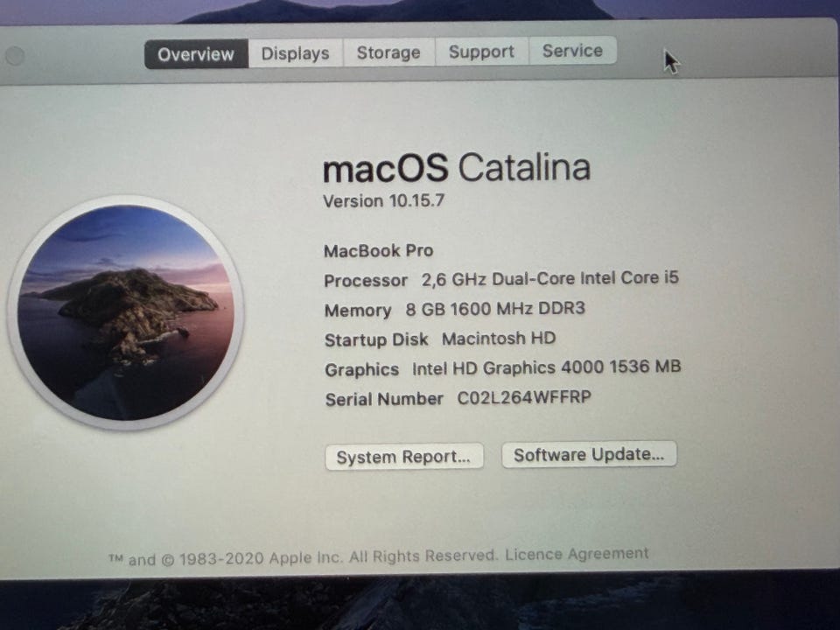Open the Service tab
This screenshot has width=840, height=630.
tap(572, 51)
